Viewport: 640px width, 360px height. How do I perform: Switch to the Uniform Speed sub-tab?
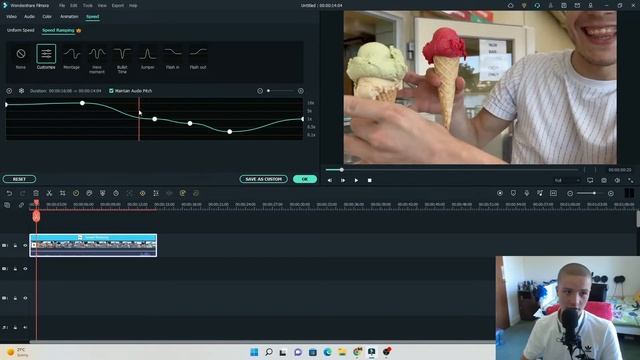[x=20, y=30]
